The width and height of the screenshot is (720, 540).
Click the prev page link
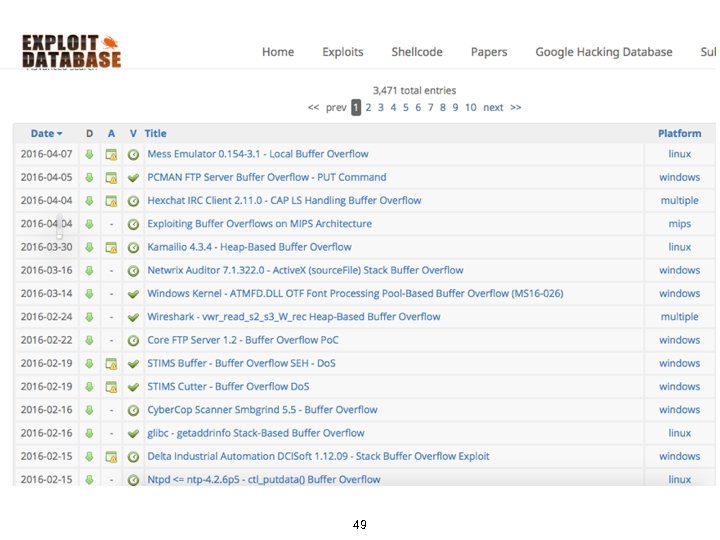coord(336,107)
